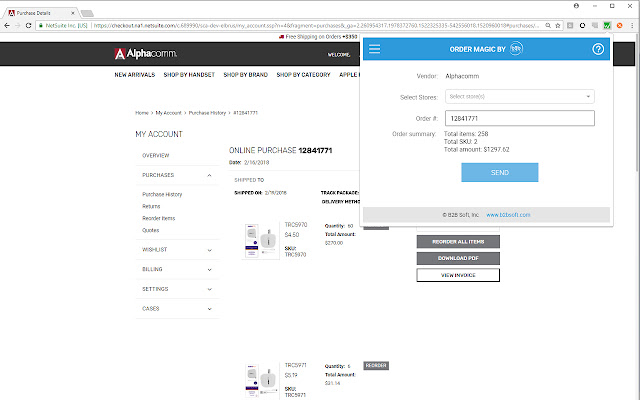Click the browser forward arrow

coord(18,25)
